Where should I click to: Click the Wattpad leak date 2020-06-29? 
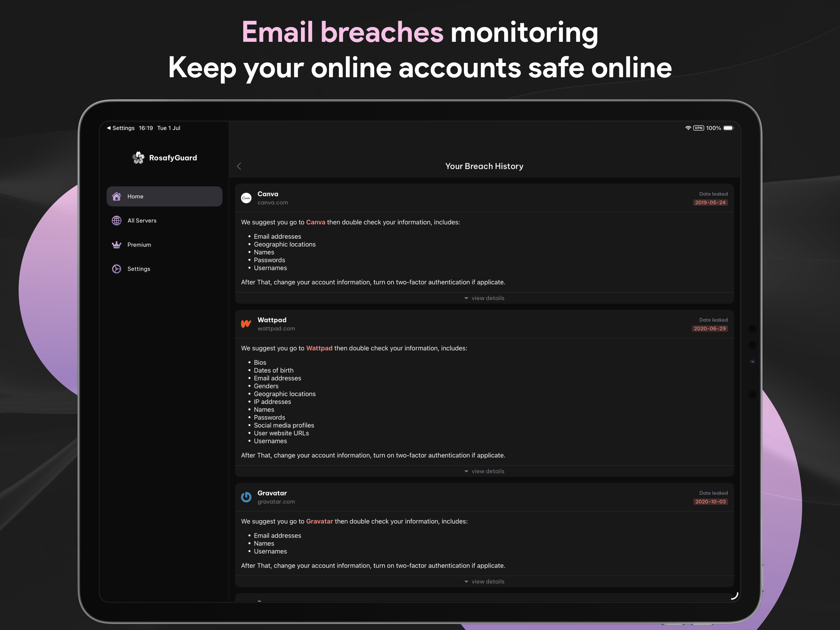click(x=710, y=328)
